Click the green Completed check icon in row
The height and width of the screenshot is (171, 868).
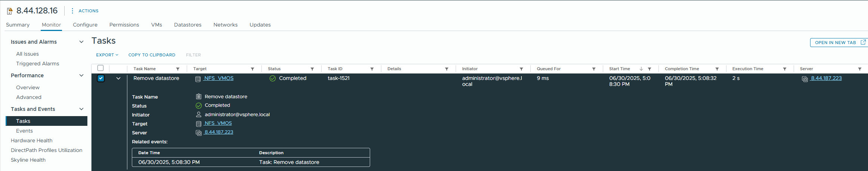(x=273, y=78)
